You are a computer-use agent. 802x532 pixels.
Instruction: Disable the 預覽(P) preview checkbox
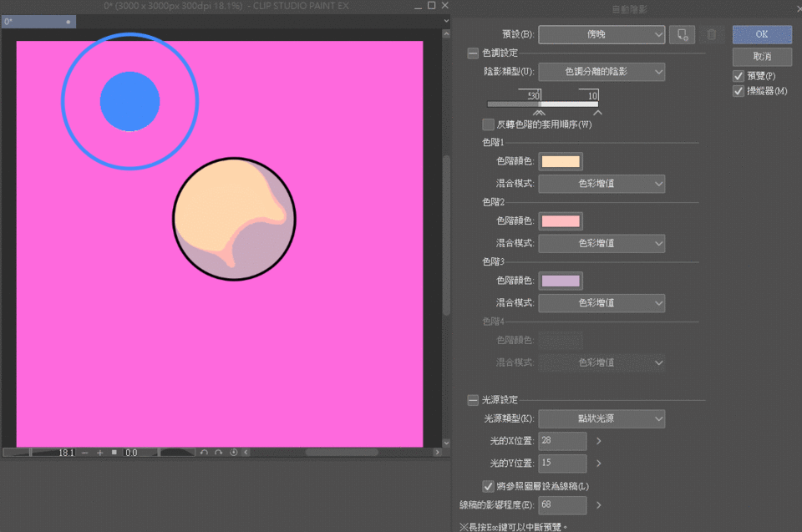739,76
